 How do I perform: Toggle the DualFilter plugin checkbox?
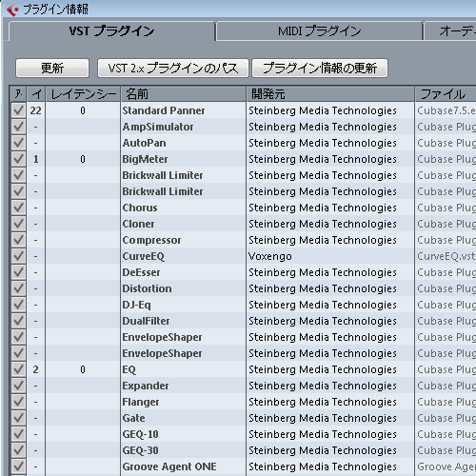click(x=18, y=321)
